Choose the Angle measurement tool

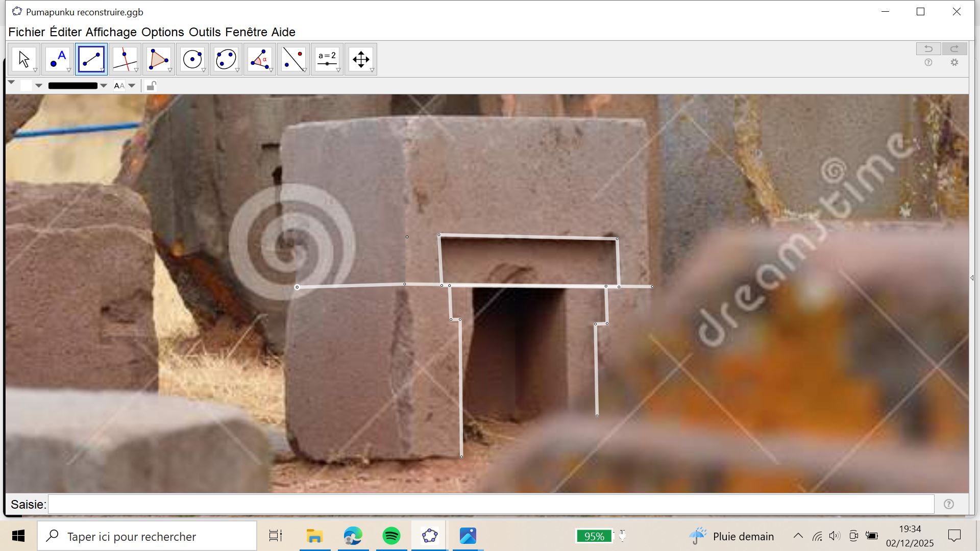click(260, 59)
